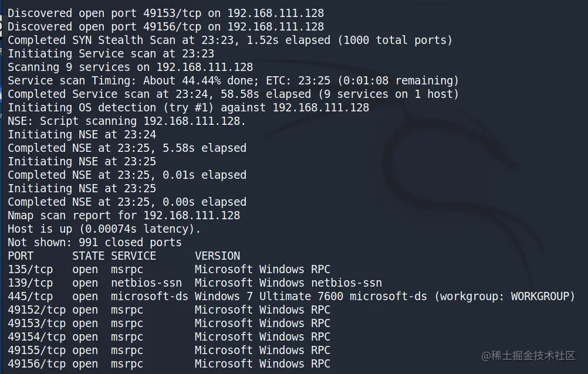Viewport: 588px width, 374px height.
Task: Click the "Host is up" latency line
Action: coord(104,229)
